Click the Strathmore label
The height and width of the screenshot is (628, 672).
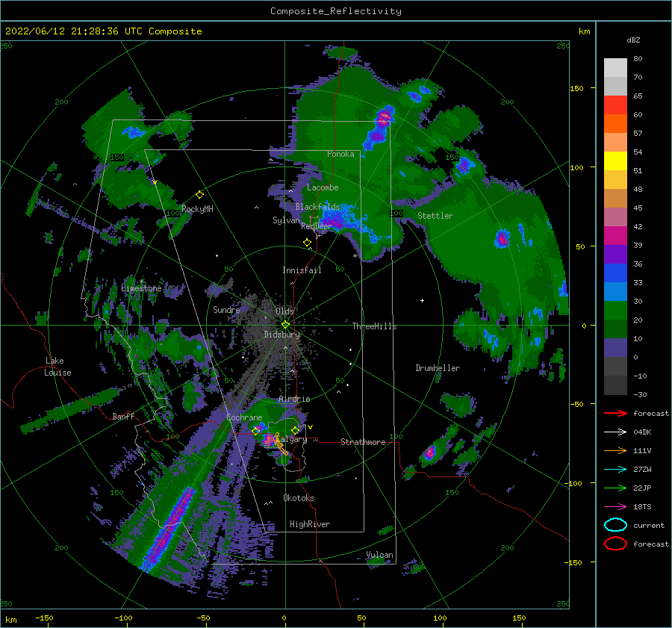(x=363, y=442)
